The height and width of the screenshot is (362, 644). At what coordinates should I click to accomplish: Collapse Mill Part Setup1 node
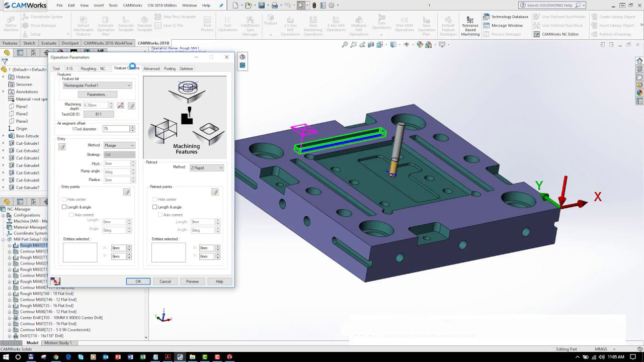[x=3, y=239]
